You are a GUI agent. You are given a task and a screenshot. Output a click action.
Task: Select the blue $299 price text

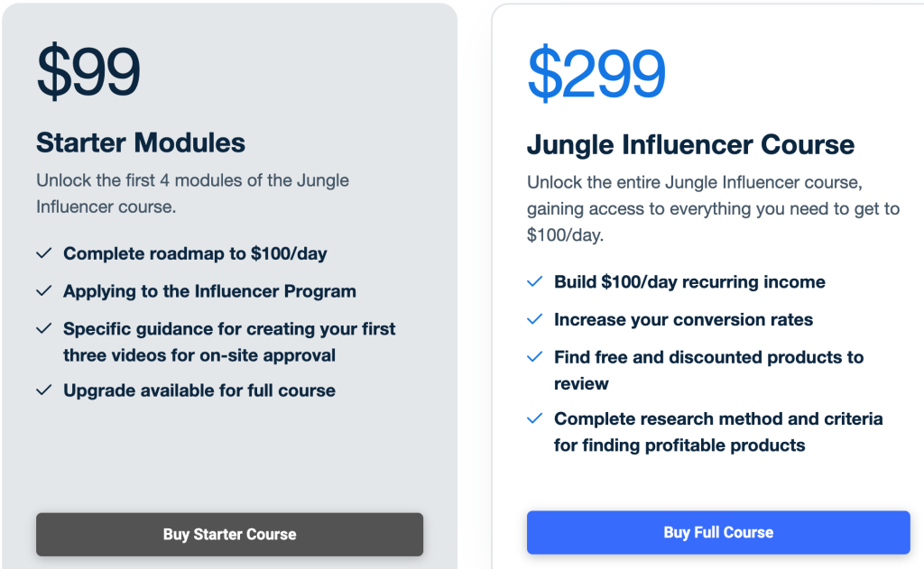(x=596, y=73)
